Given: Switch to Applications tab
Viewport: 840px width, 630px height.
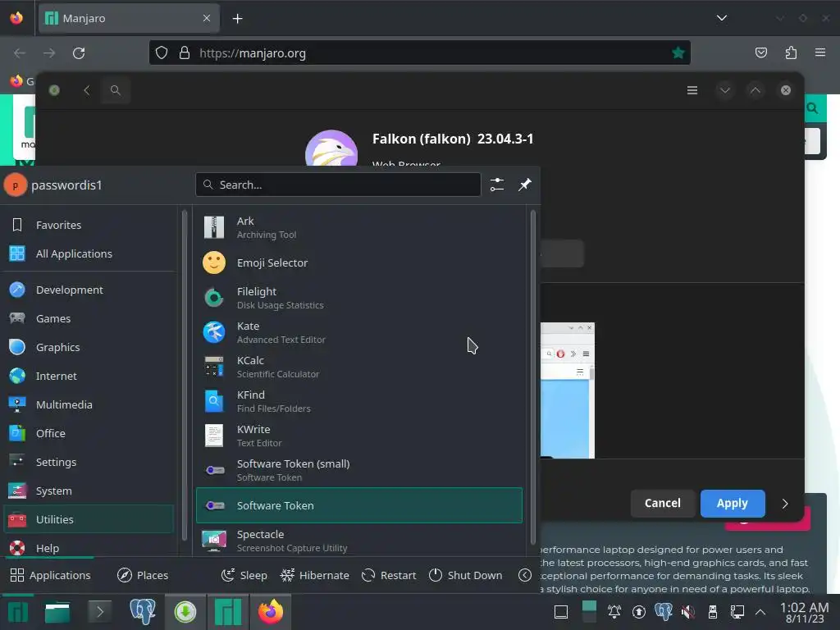Looking at the screenshot, I should (x=50, y=575).
